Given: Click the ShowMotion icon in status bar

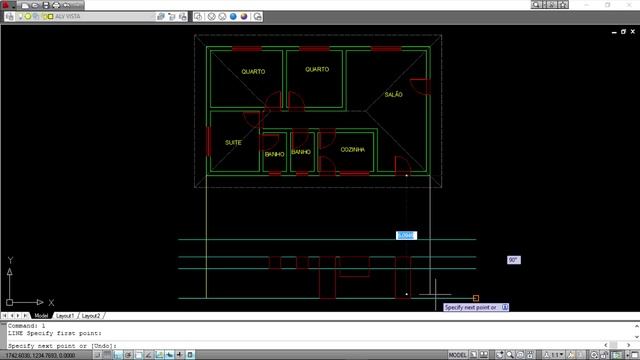Looking at the screenshot, I should click(x=530, y=355).
